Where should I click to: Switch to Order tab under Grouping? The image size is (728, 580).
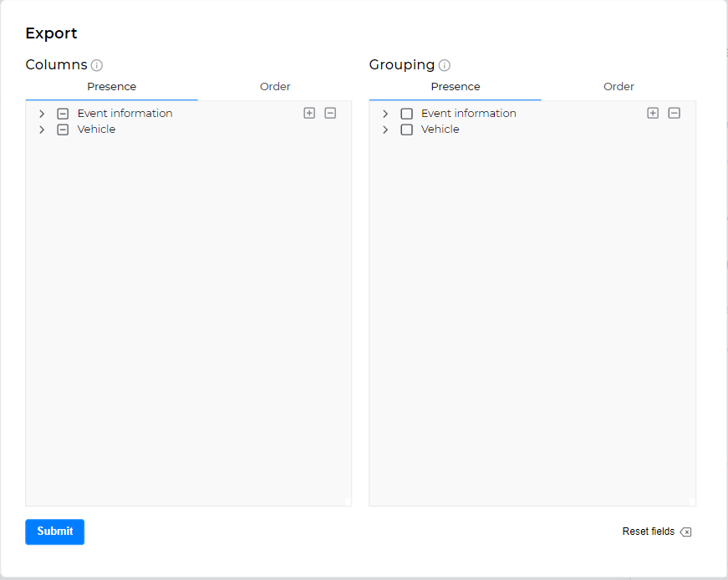tap(619, 87)
